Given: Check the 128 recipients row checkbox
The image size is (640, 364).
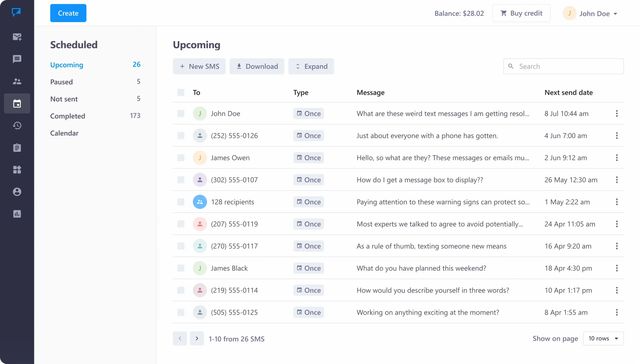Looking at the screenshot, I should pyautogui.click(x=181, y=202).
